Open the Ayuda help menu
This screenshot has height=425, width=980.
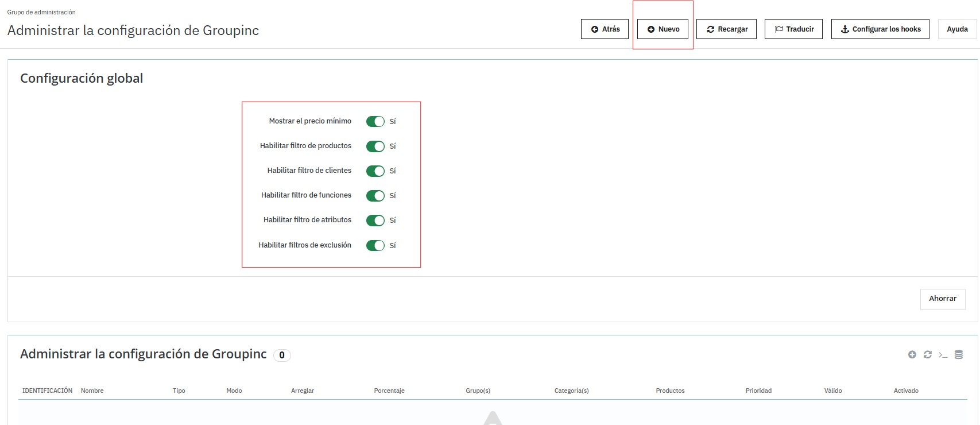click(x=957, y=29)
